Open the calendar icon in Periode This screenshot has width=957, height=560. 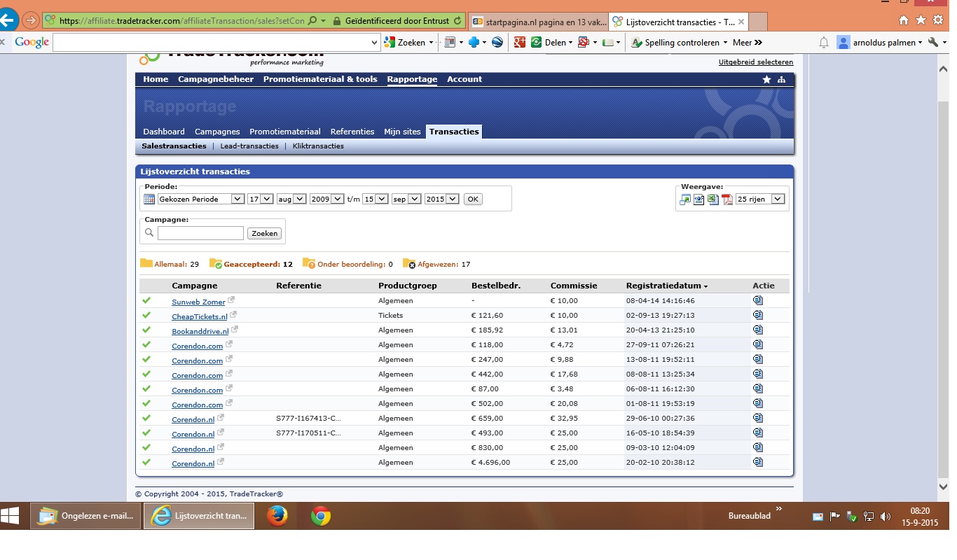click(x=149, y=199)
